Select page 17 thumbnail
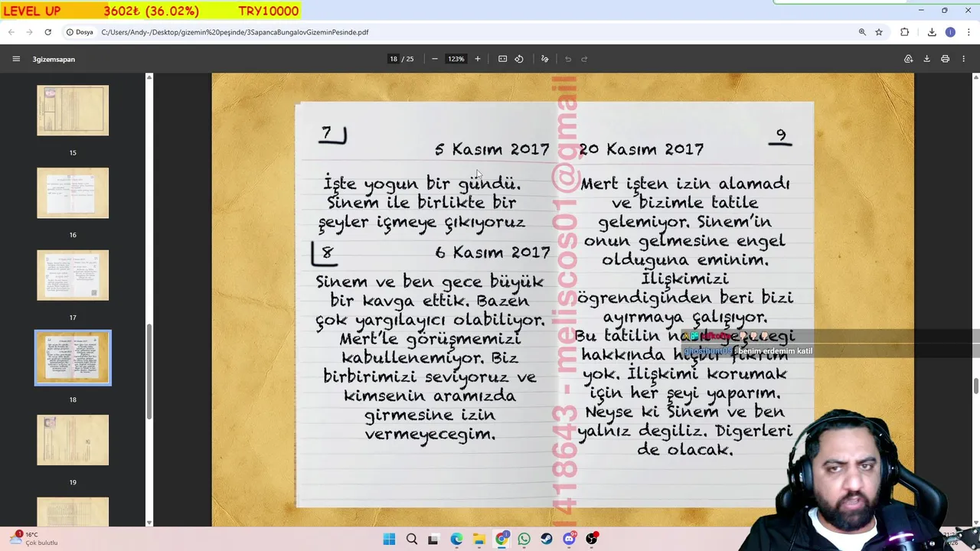980x551 pixels. (x=73, y=275)
